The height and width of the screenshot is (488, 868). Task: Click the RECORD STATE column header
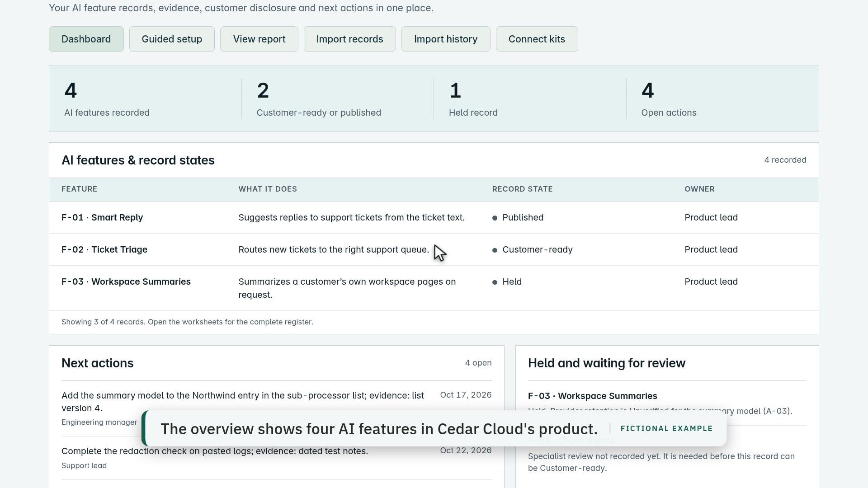coord(522,189)
